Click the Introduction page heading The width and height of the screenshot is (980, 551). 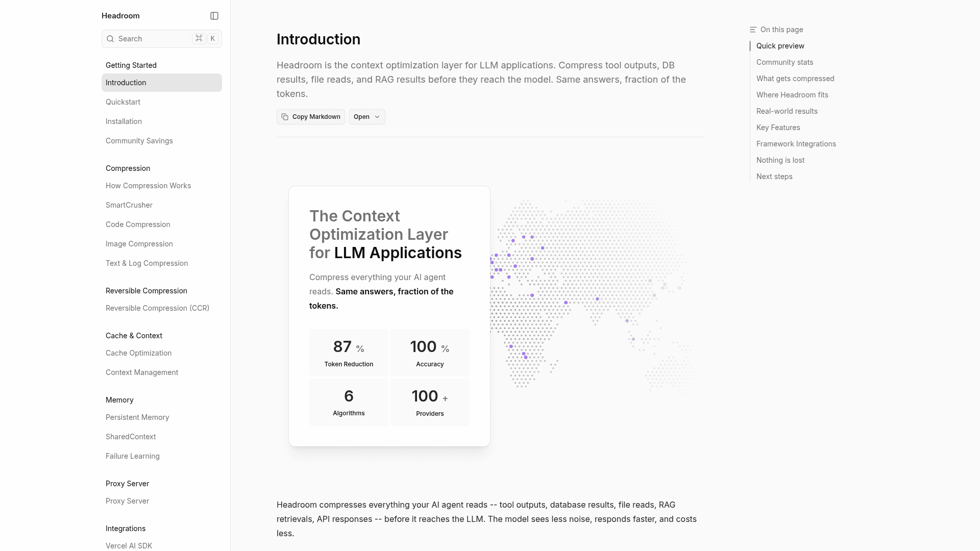coord(318,39)
